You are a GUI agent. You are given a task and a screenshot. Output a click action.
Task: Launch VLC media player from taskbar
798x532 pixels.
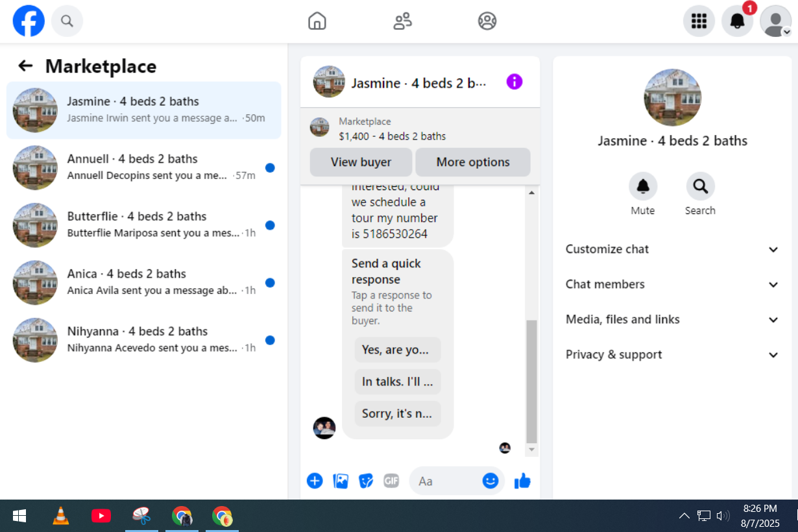[x=60, y=516]
